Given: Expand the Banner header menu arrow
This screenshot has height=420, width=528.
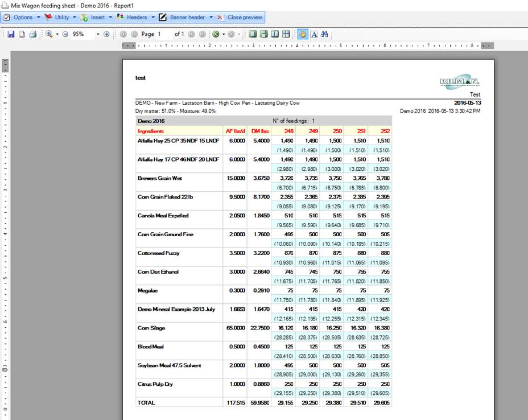Looking at the screenshot, I should tap(211, 17).
